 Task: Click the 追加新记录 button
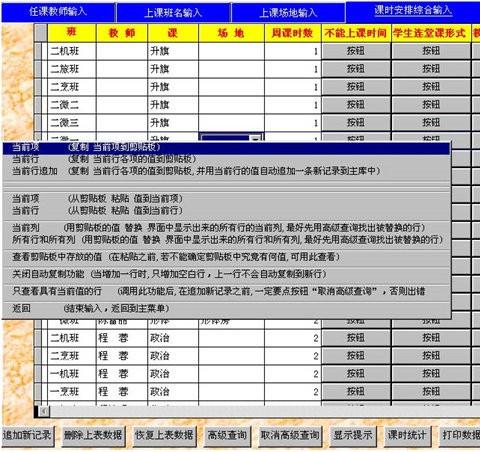[27, 435]
